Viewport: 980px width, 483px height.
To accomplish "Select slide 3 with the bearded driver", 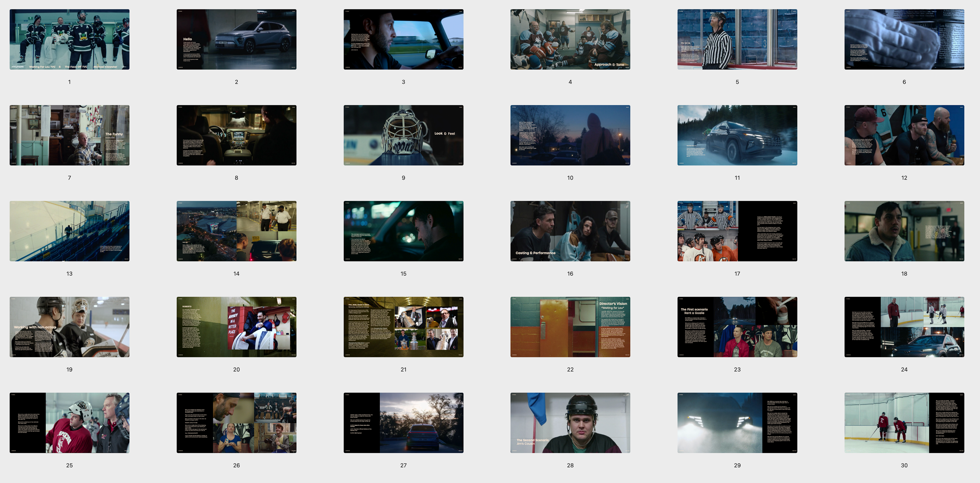I will [403, 40].
